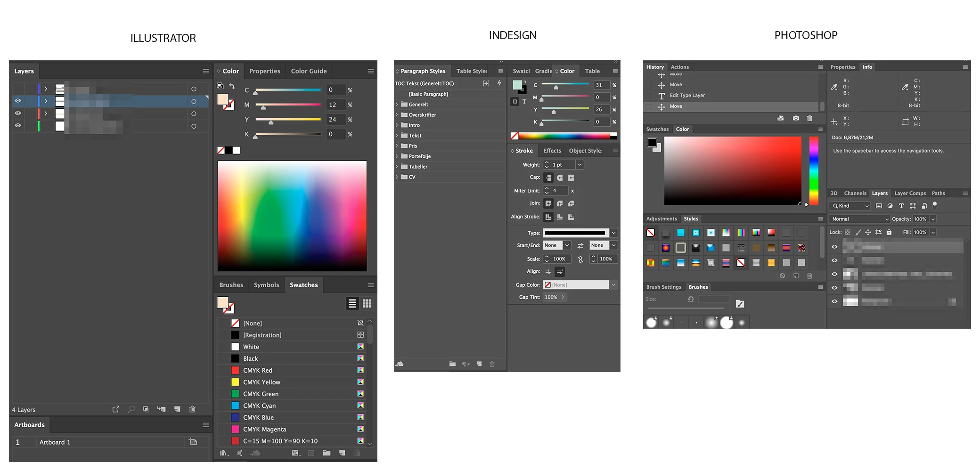The image size is (980, 471).
Task: Click swap fill and stroke arrow in Illustrator
Action: click(232, 86)
